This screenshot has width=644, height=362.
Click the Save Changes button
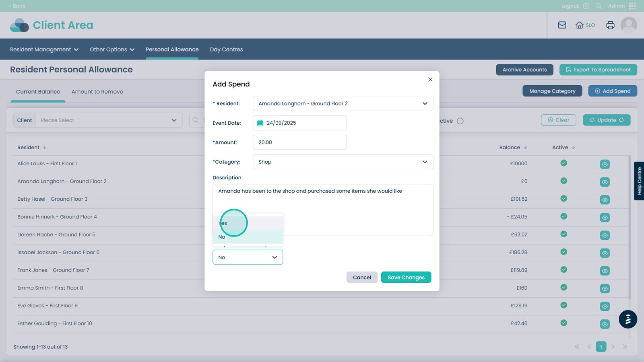(406, 278)
